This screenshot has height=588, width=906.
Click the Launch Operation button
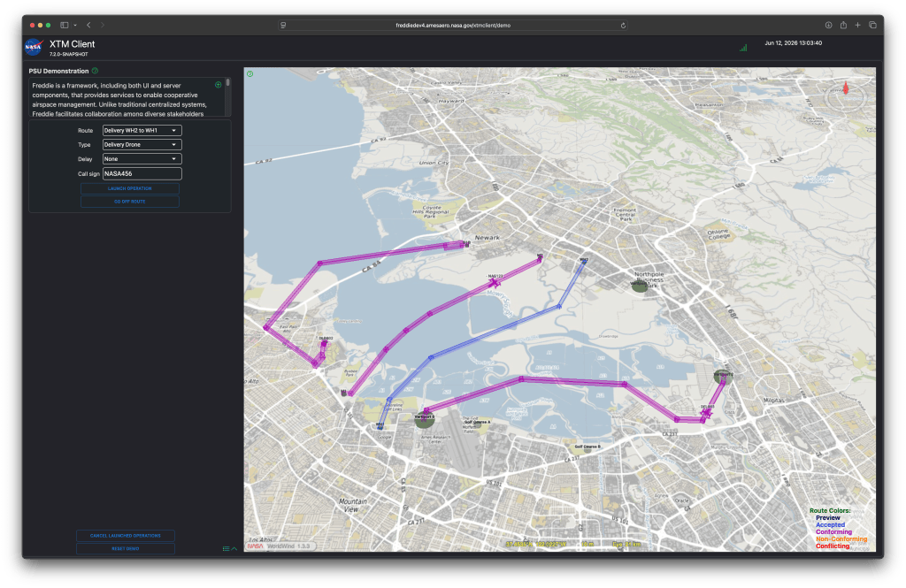(130, 189)
